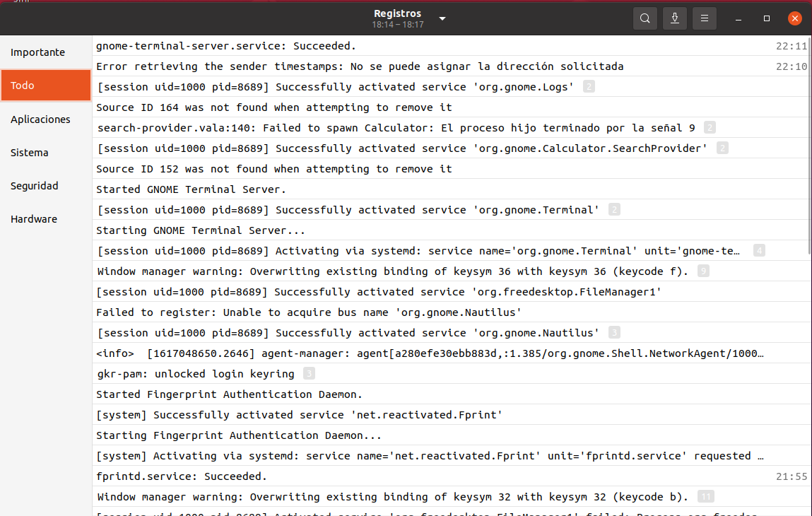Viewport: 812px width, 516px height.
Task: Switch to the Aplicaciones log view
Action: click(x=40, y=119)
